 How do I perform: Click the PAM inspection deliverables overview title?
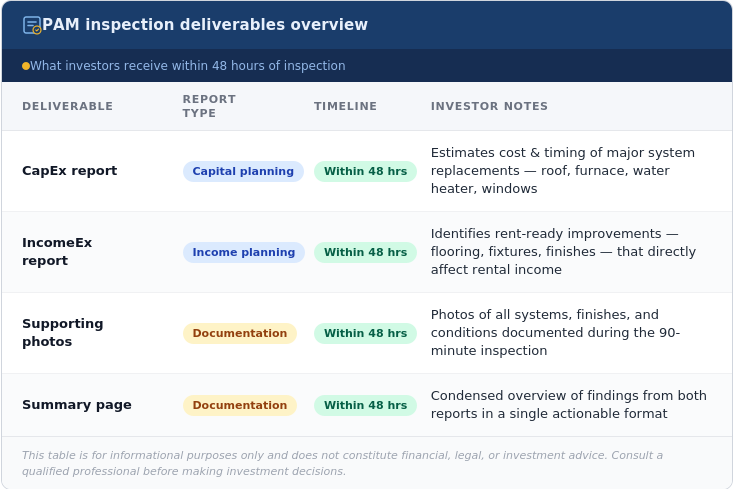pyautogui.click(x=205, y=25)
